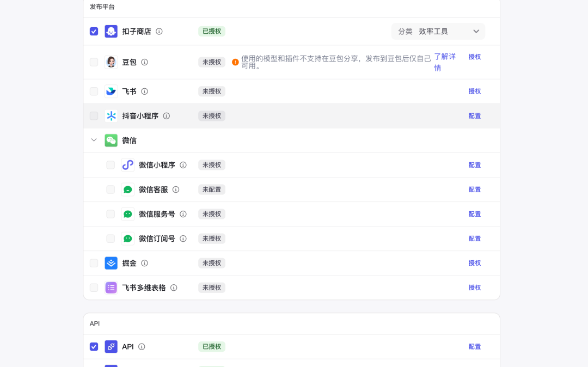
Task: Click the 微信客服 green icon
Action: point(127,189)
